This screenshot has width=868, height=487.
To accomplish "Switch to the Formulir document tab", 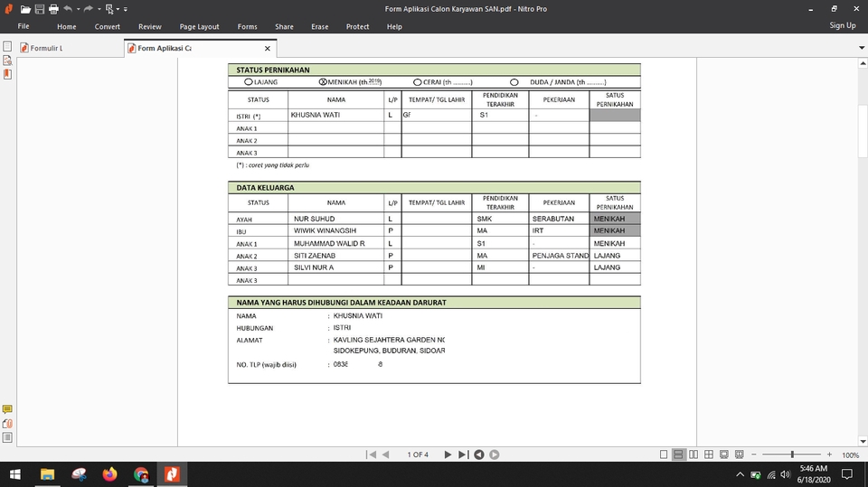I will [70, 48].
